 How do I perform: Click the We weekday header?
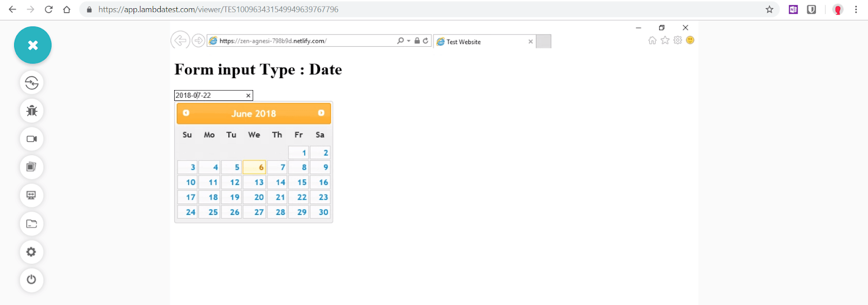[254, 135]
